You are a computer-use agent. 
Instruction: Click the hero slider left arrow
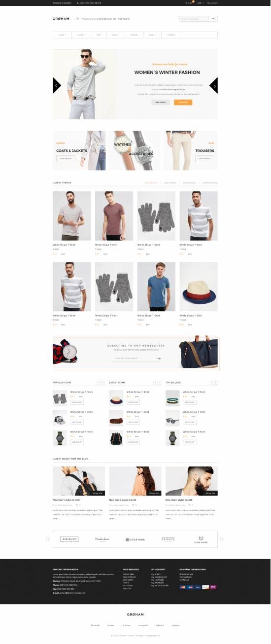(x=56, y=85)
